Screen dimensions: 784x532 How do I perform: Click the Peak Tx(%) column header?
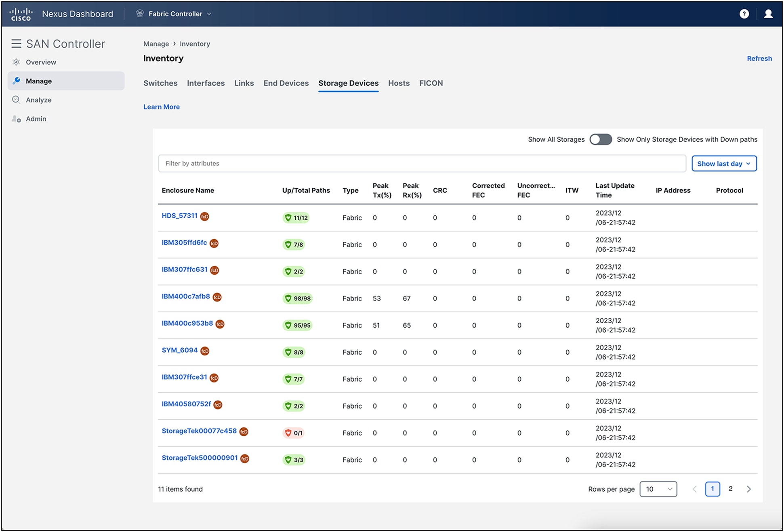pyautogui.click(x=382, y=190)
